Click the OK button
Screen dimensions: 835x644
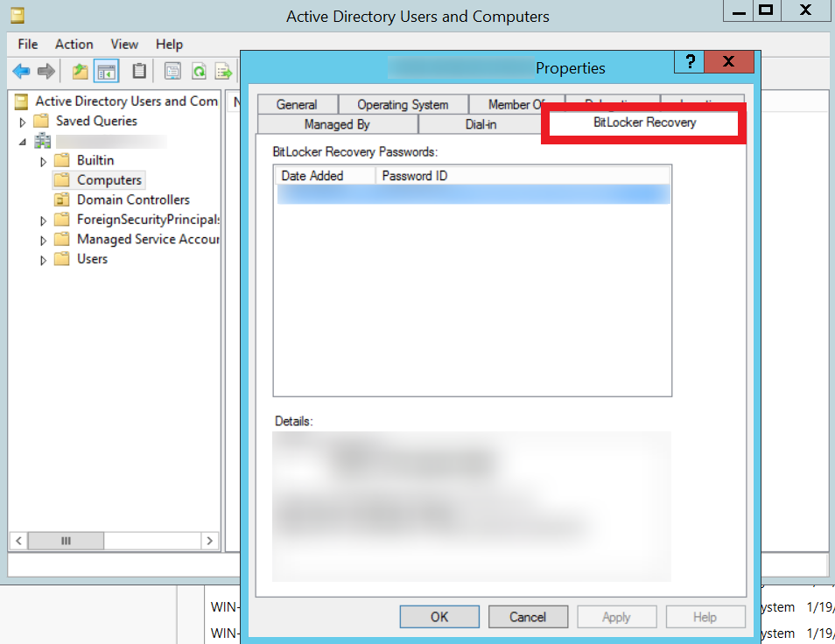(439, 616)
